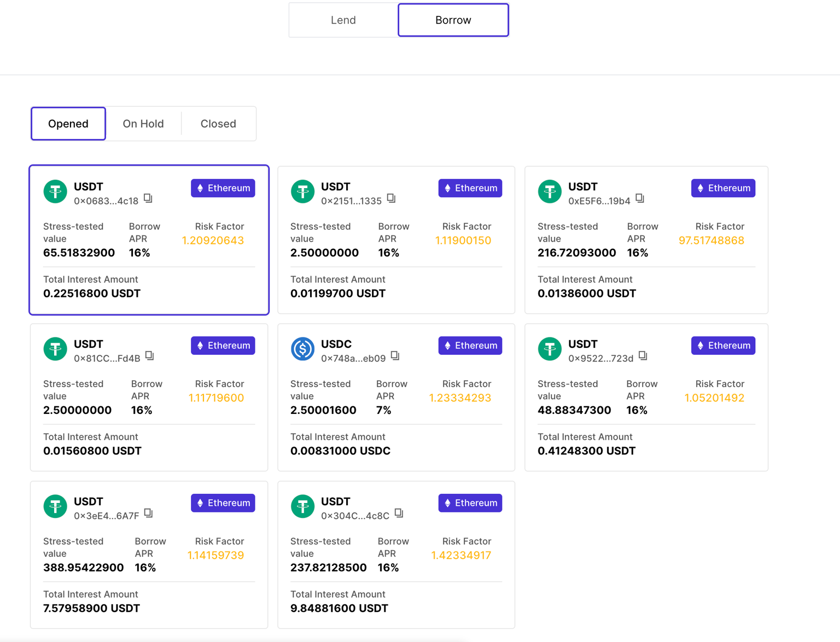
Task: Copy the 0x2151...1335 address
Action: click(x=391, y=199)
